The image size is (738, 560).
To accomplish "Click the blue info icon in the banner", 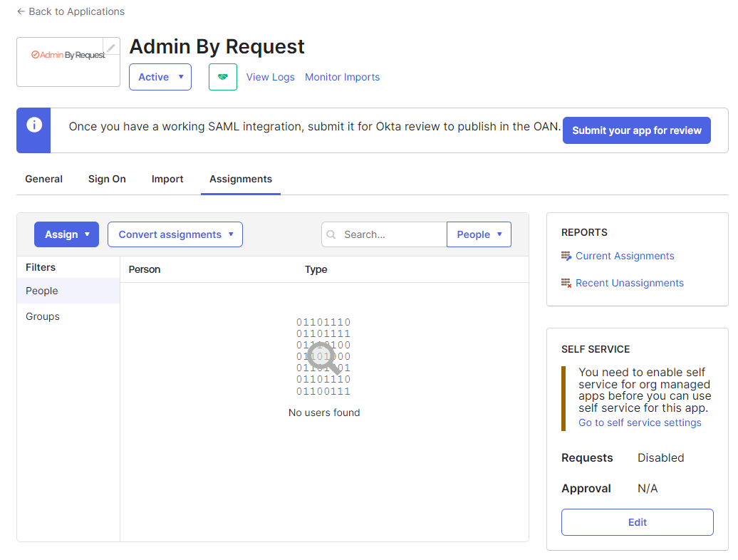I will coord(34,125).
